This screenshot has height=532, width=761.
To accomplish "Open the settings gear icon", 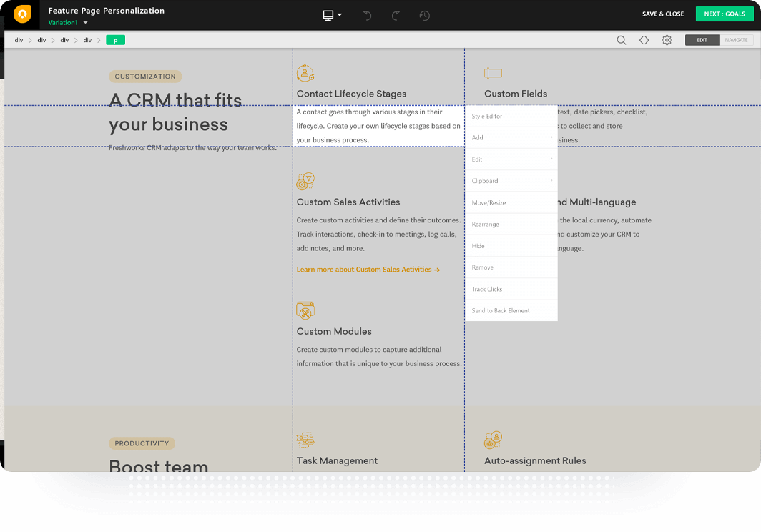I will (667, 40).
